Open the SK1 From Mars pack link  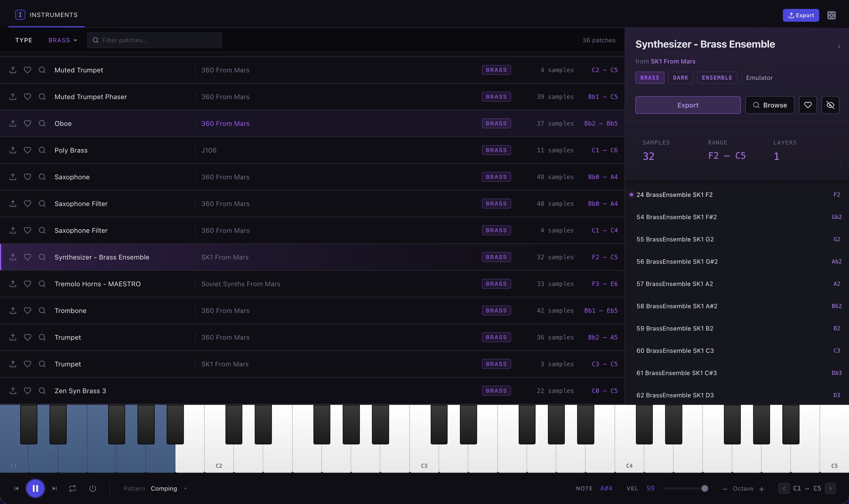click(x=673, y=61)
